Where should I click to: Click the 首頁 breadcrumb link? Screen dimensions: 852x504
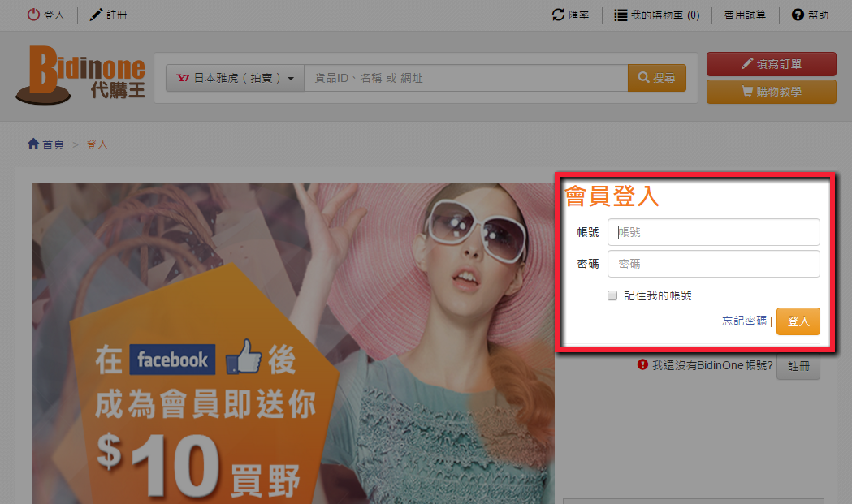(54, 144)
